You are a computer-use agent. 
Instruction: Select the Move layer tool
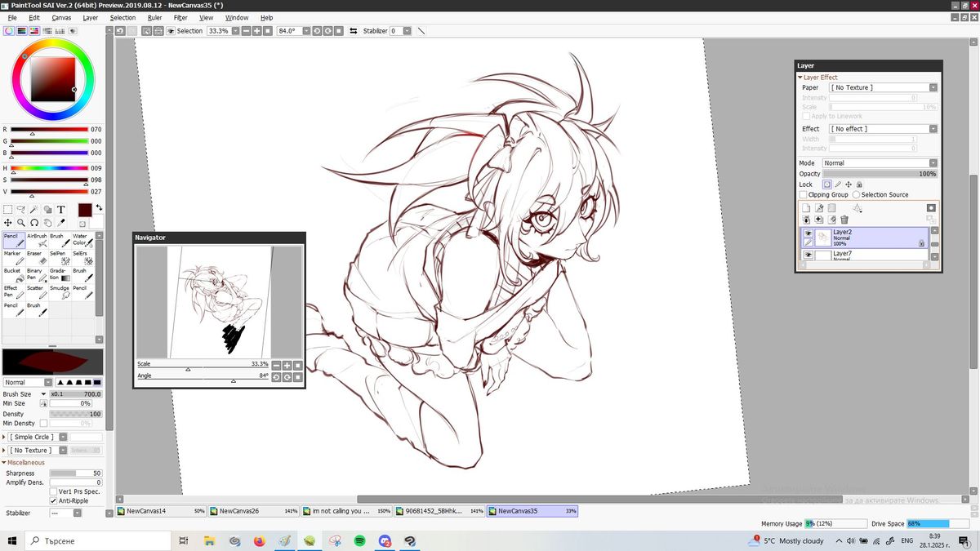(x=8, y=222)
